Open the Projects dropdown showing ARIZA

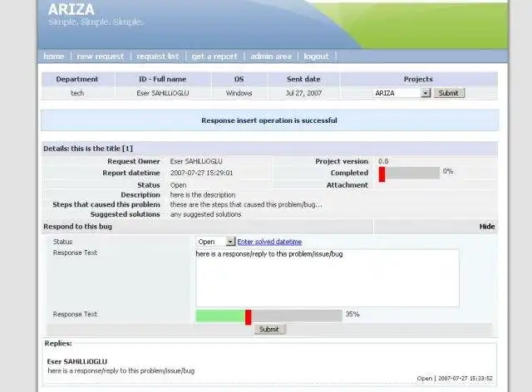click(x=402, y=93)
